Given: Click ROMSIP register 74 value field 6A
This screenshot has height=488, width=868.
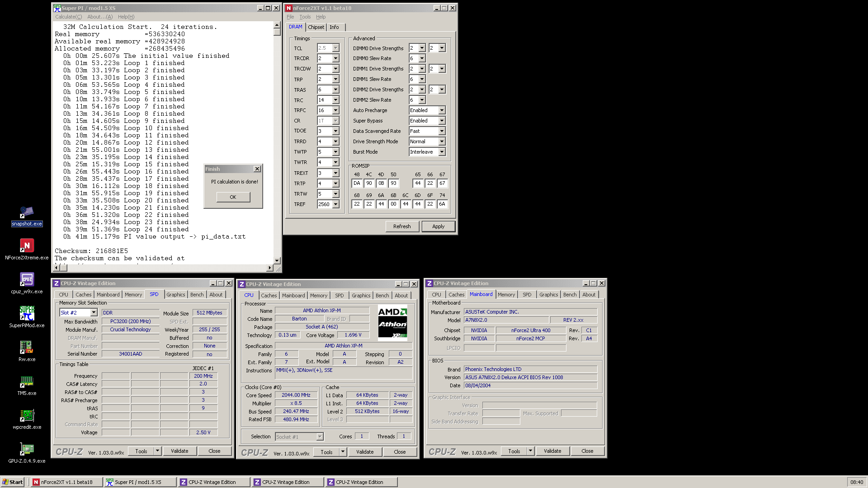Looking at the screenshot, I should pos(442,204).
